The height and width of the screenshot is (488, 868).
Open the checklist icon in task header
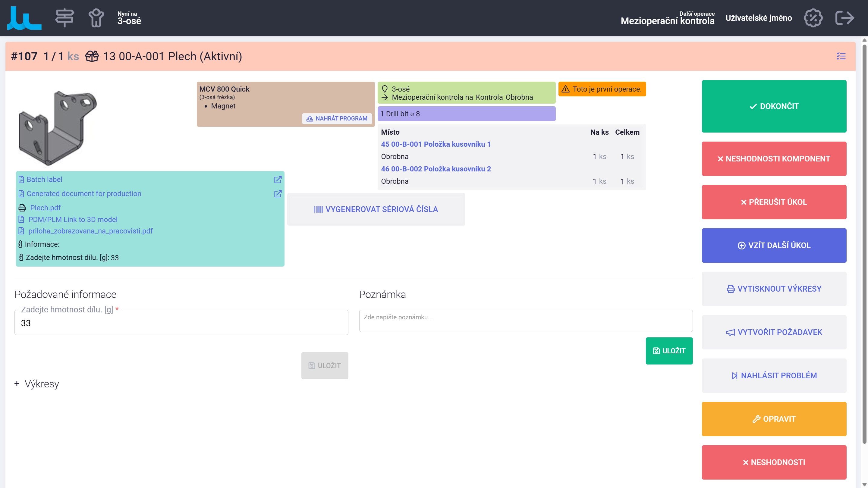(x=841, y=56)
